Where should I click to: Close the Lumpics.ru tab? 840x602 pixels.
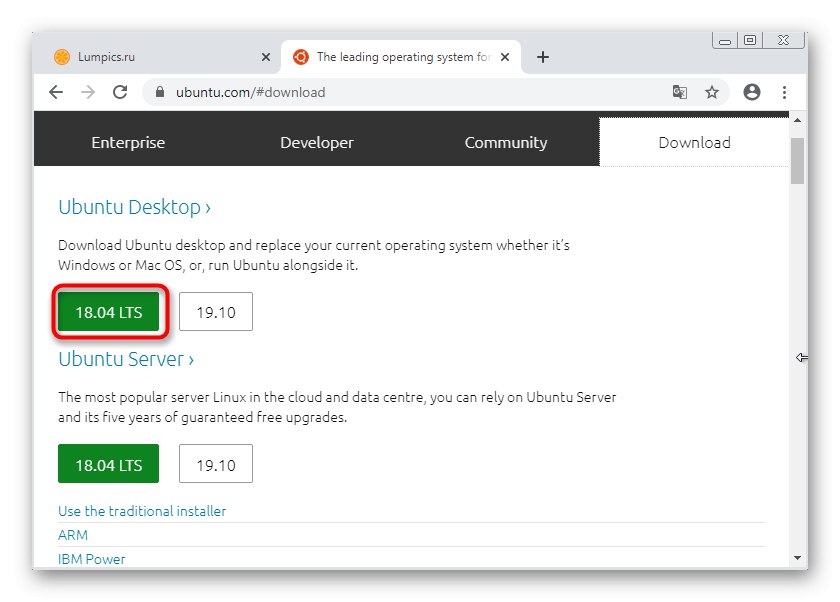[x=265, y=57]
